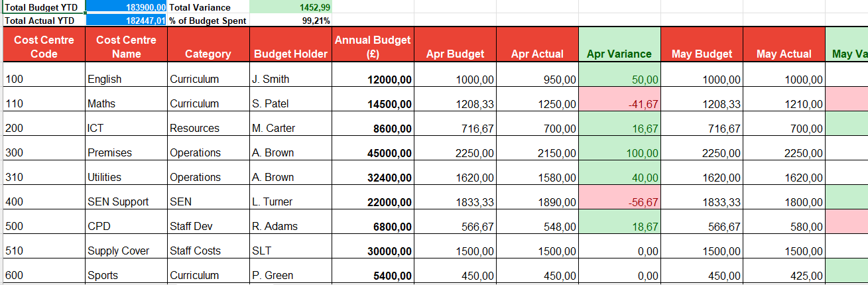Select the Cost Centre Code column header
The image size is (868, 285).
click(44, 46)
